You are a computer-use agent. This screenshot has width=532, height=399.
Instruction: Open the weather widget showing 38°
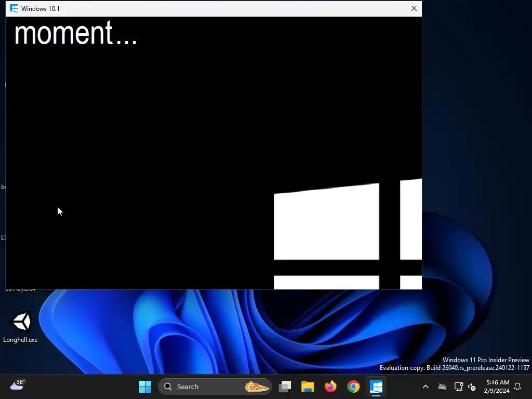pyautogui.click(x=18, y=385)
